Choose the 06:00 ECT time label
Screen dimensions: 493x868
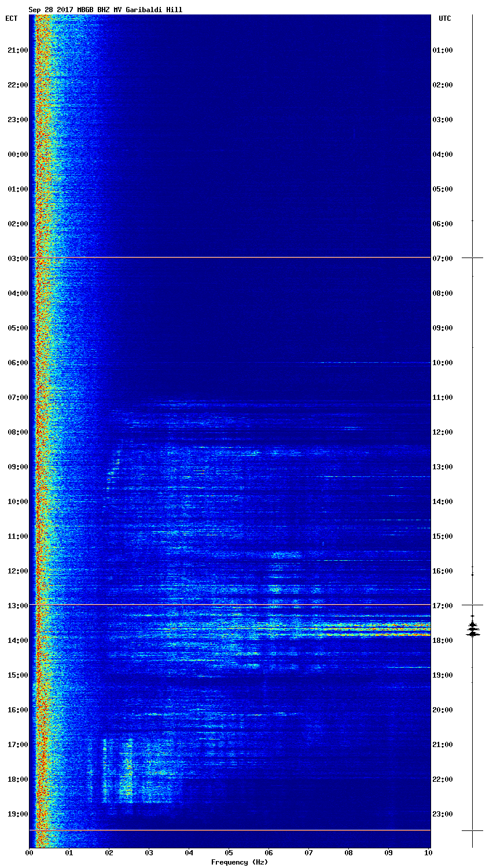[x=18, y=363]
